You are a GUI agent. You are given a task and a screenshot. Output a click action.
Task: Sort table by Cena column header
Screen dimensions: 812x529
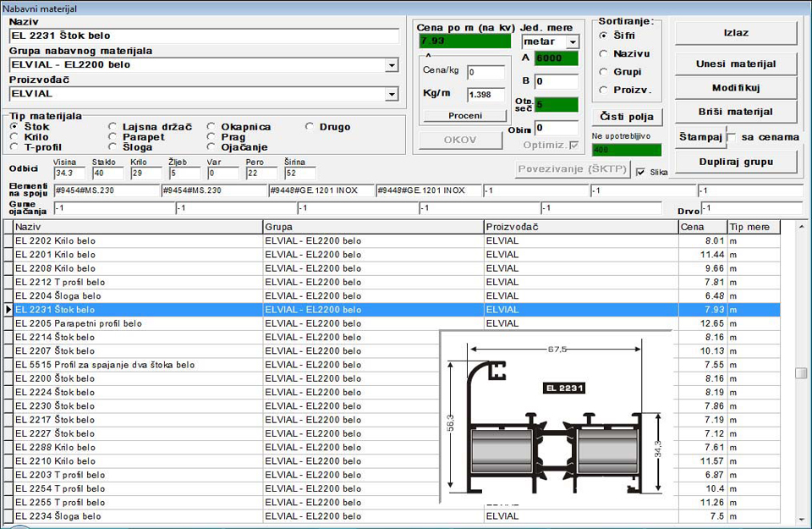[x=703, y=227]
